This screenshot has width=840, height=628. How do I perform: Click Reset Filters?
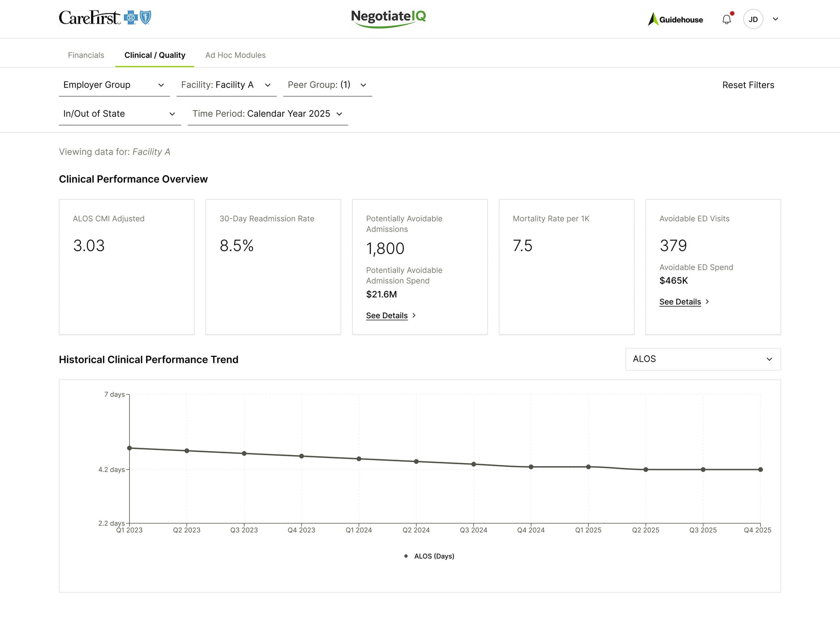click(x=748, y=85)
